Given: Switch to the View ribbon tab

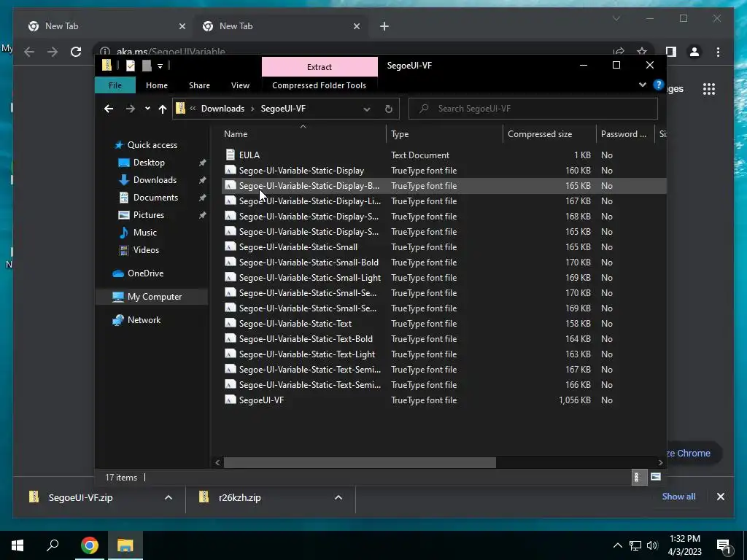Looking at the screenshot, I should click(240, 85).
